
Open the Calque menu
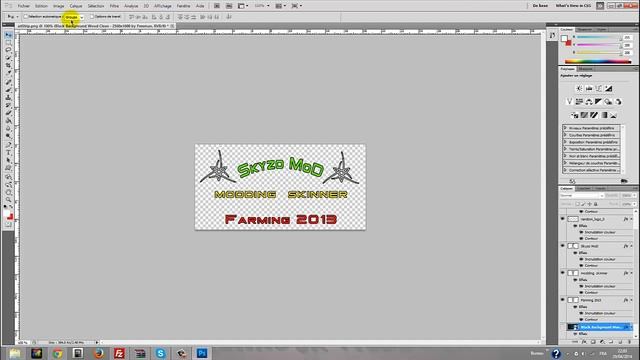(76, 6)
